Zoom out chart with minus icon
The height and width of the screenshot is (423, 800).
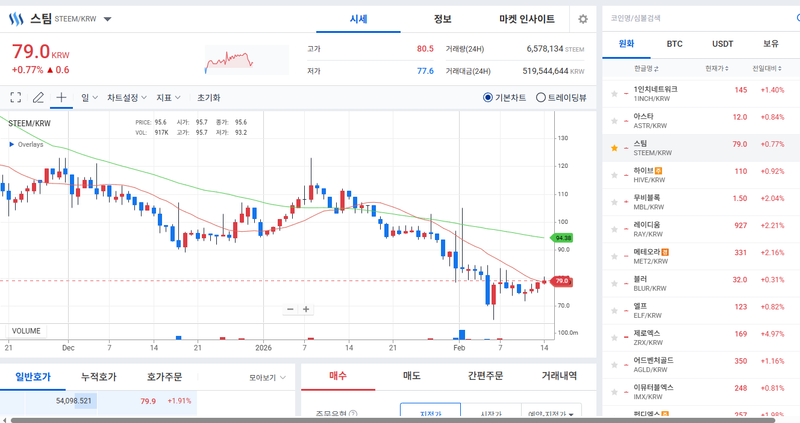[x=290, y=310]
